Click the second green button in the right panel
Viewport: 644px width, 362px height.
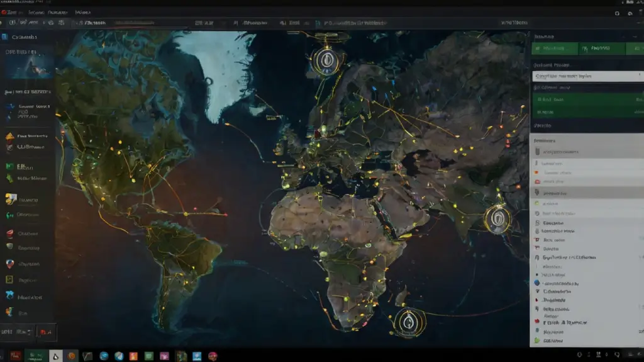point(602,48)
